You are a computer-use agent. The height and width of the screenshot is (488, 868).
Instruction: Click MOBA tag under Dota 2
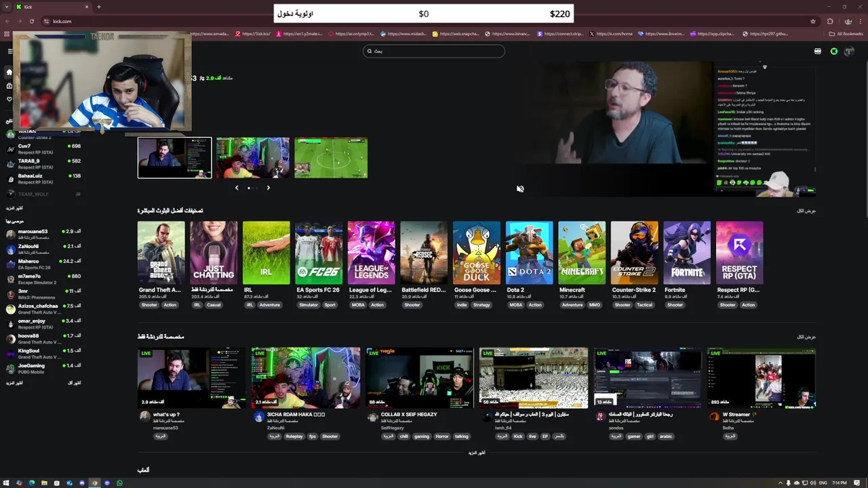tap(516, 305)
